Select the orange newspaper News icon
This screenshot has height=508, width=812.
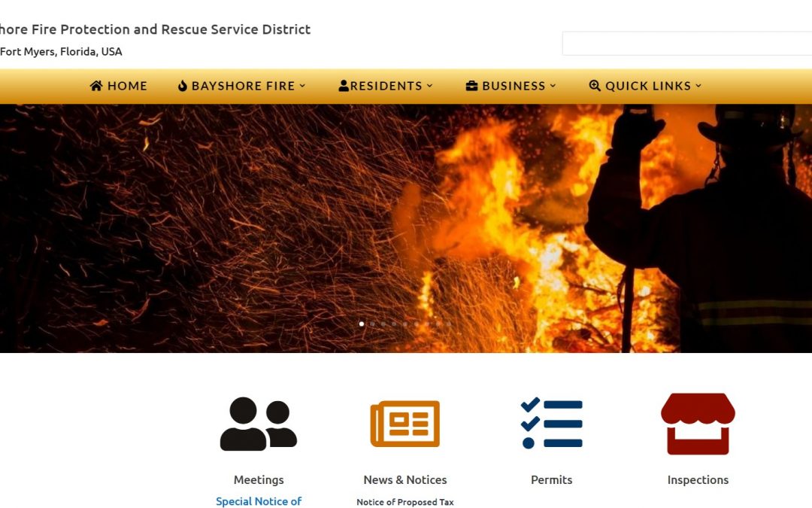[405, 424]
